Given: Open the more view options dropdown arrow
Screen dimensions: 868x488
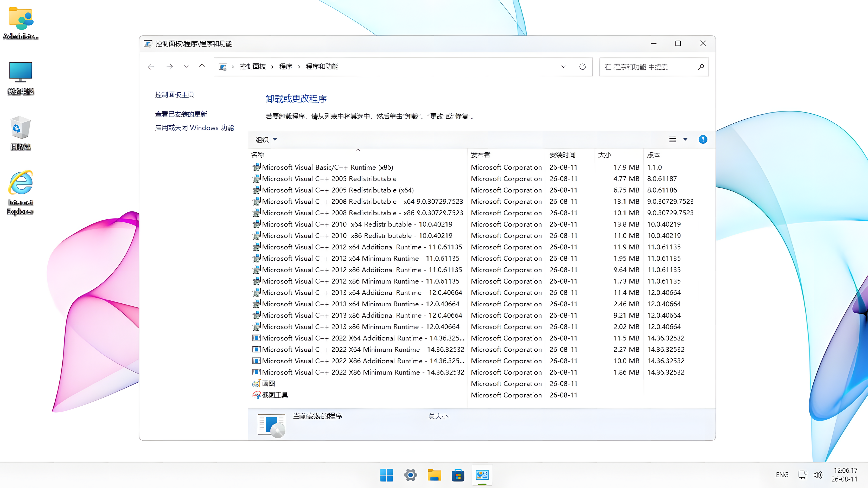Looking at the screenshot, I should point(685,139).
